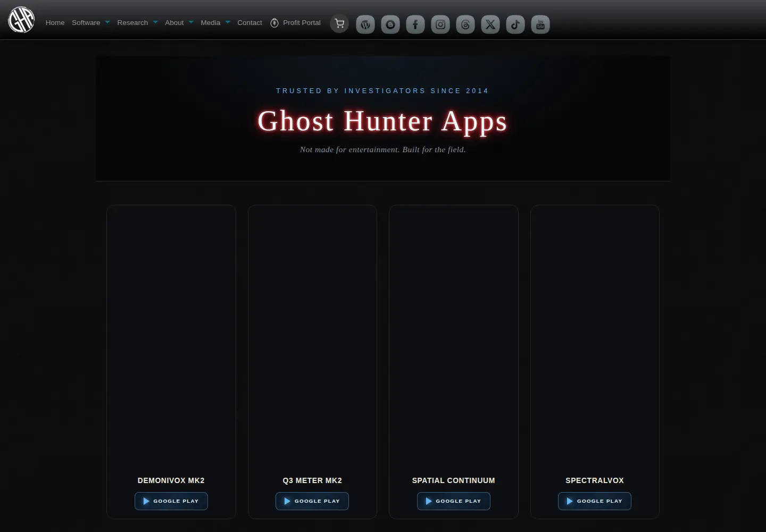Expand the About dropdown arrow

coord(191,22)
